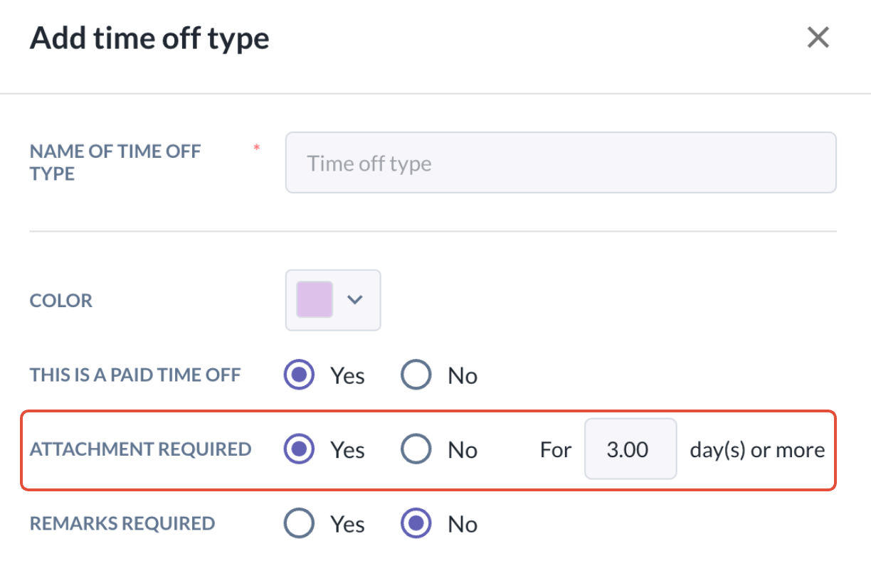Click the lilac color swatch
Image resolution: width=871 pixels, height=588 pixels.
(x=315, y=299)
